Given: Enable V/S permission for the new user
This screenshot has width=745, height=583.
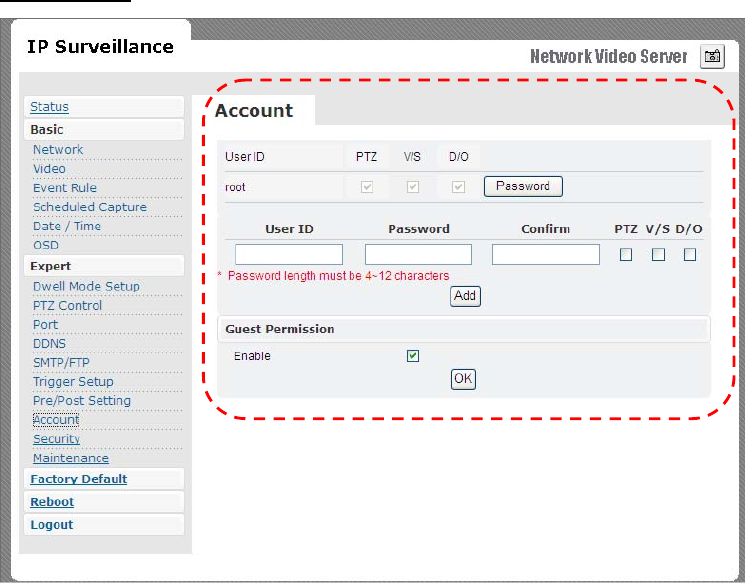Looking at the screenshot, I should pos(658,255).
